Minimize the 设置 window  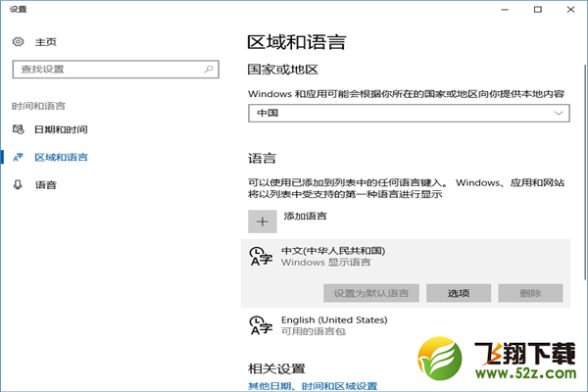click(x=505, y=10)
